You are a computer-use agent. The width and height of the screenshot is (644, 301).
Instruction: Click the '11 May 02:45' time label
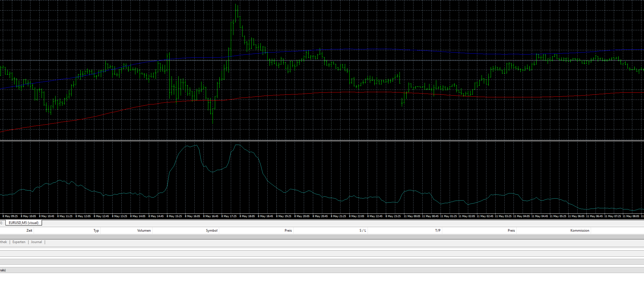coord(485,216)
